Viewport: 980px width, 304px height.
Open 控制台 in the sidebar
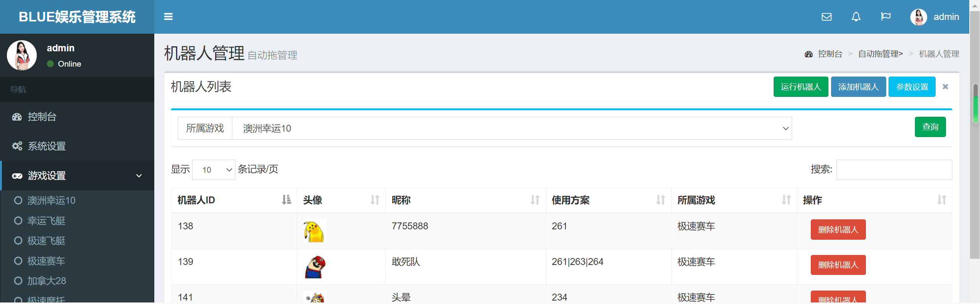coord(77,117)
